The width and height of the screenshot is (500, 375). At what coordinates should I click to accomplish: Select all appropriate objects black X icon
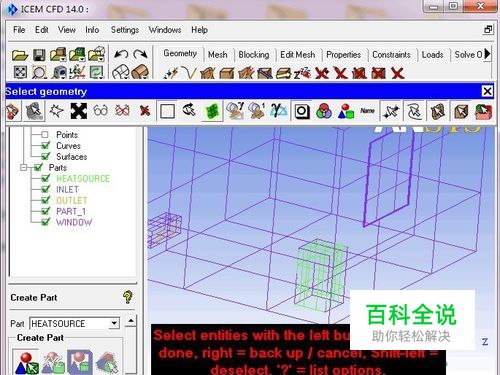point(79,111)
